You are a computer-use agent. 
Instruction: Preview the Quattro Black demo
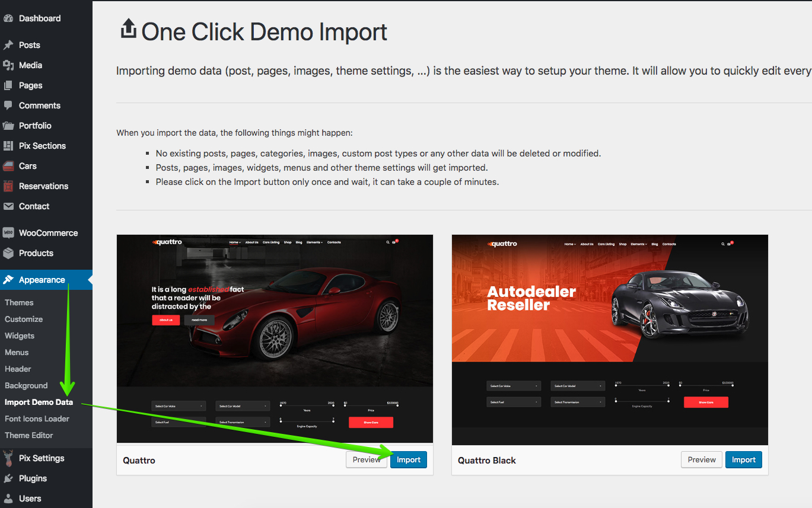(702, 459)
